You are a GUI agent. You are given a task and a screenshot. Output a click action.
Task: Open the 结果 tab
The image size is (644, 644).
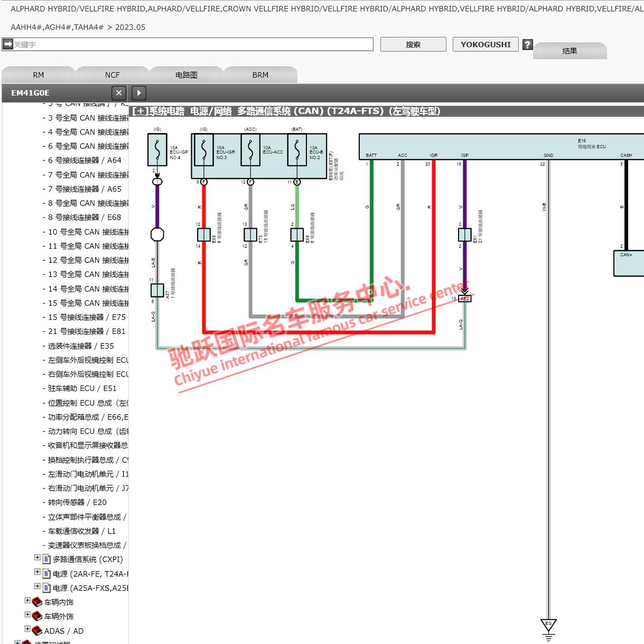(570, 51)
